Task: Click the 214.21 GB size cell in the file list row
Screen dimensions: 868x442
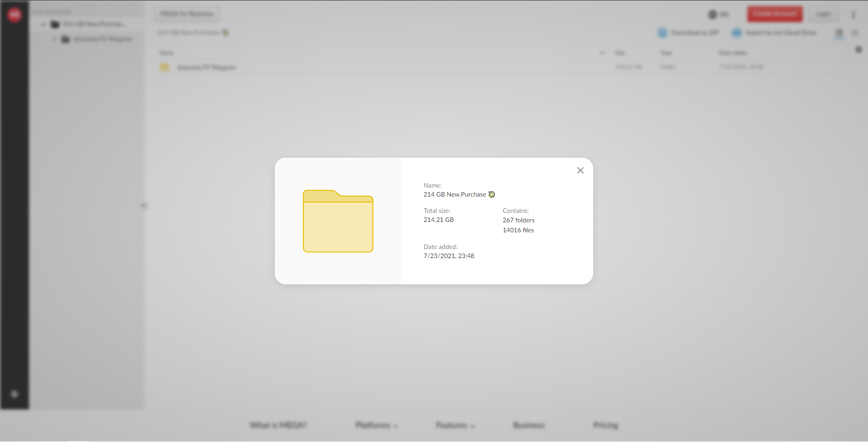Action: click(628, 67)
